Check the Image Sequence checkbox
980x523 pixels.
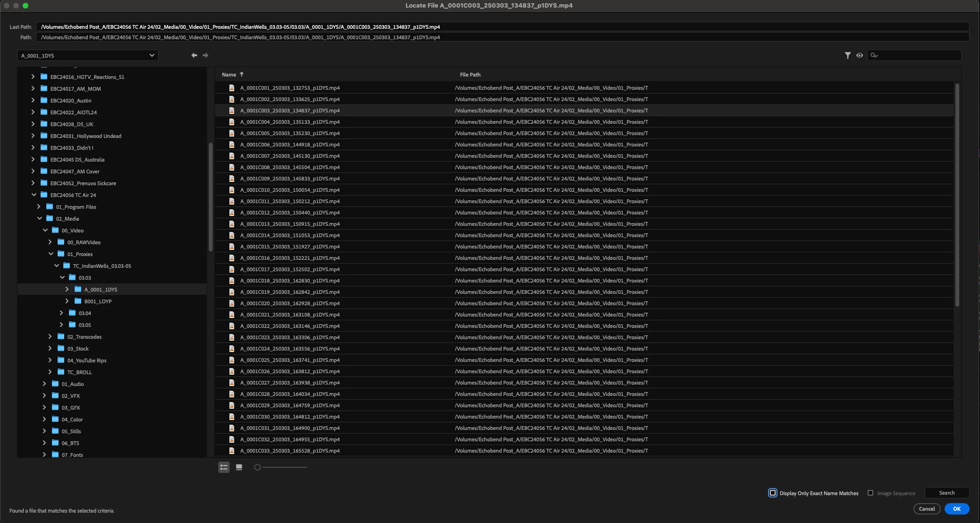(870, 493)
